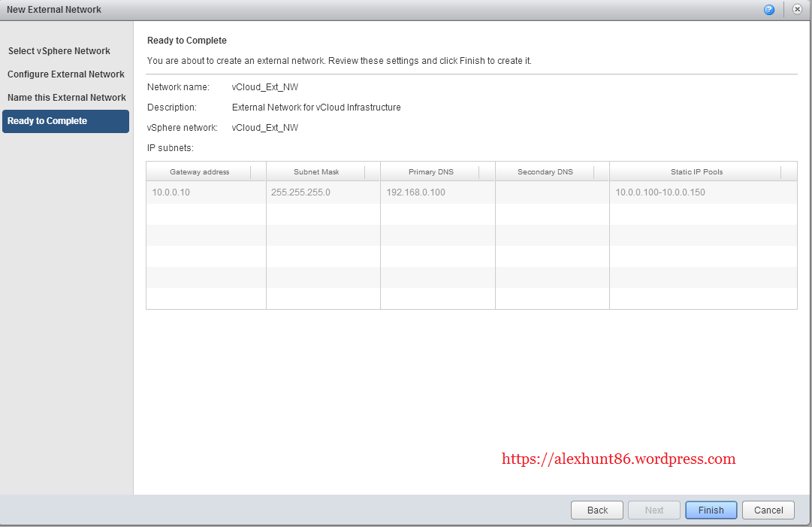
Task: Click the 10.0.0.100-10.0.0.150 IP pool cell
Action: [x=660, y=192]
